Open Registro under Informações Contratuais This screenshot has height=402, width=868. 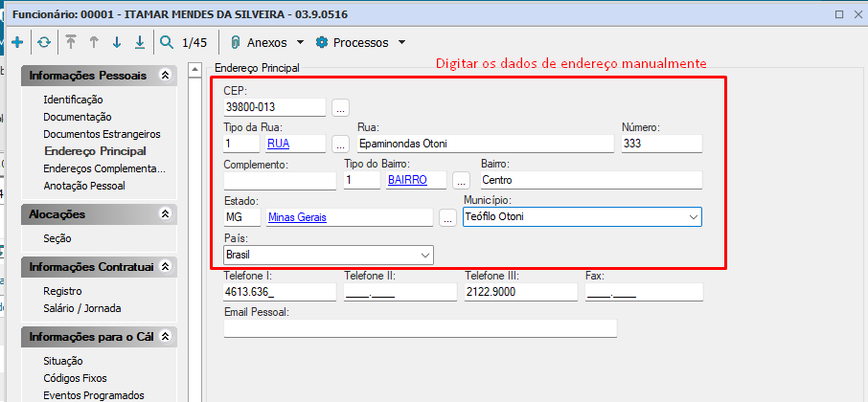pos(62,291)
